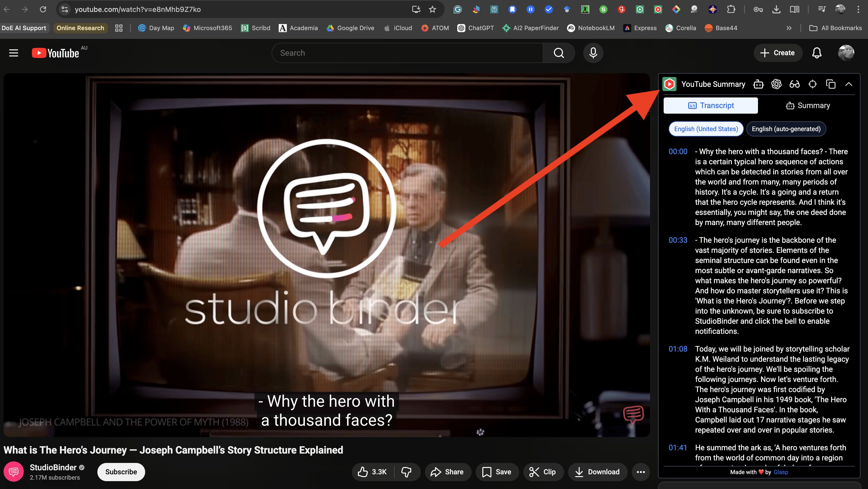Open the hamburger guide menu
The image size is (868, 489).
[x=13, y=53]
